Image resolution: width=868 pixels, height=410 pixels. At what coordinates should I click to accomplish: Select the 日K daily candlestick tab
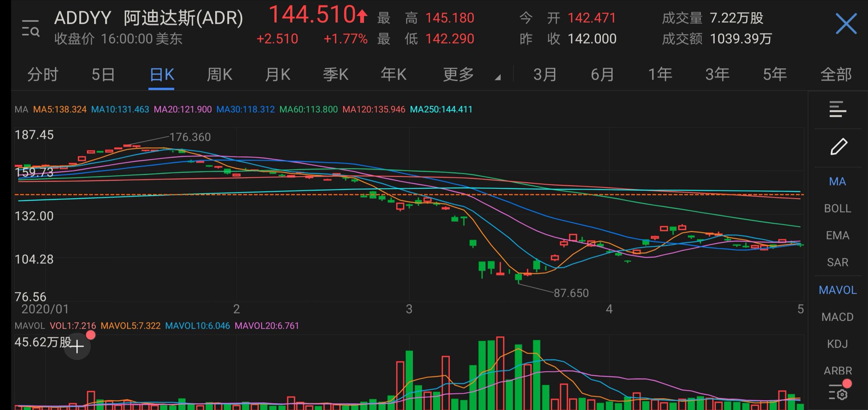(162, 74)
